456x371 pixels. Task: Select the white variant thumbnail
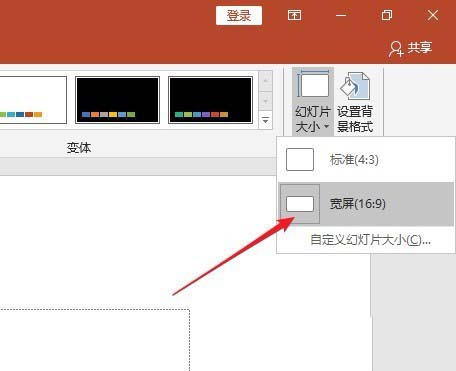coord(33,100)
